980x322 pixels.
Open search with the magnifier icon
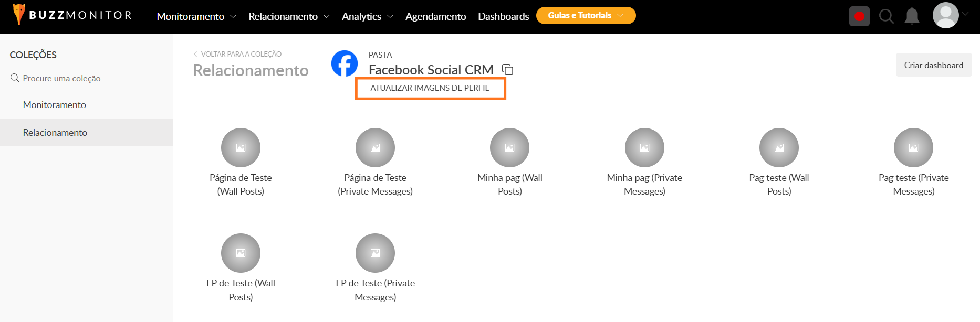pos(886,16)
